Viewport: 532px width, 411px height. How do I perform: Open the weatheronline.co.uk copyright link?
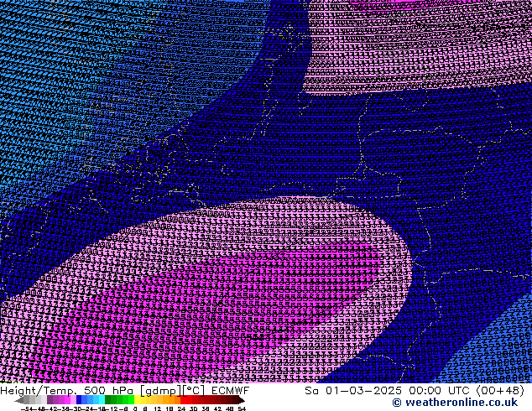click(x=455, y=403)
